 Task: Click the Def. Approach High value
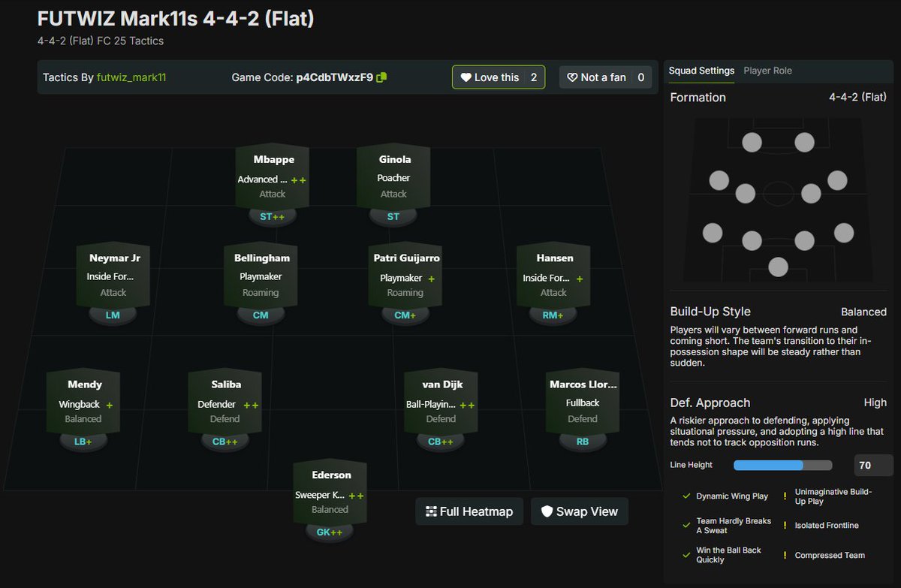(875, 403)
